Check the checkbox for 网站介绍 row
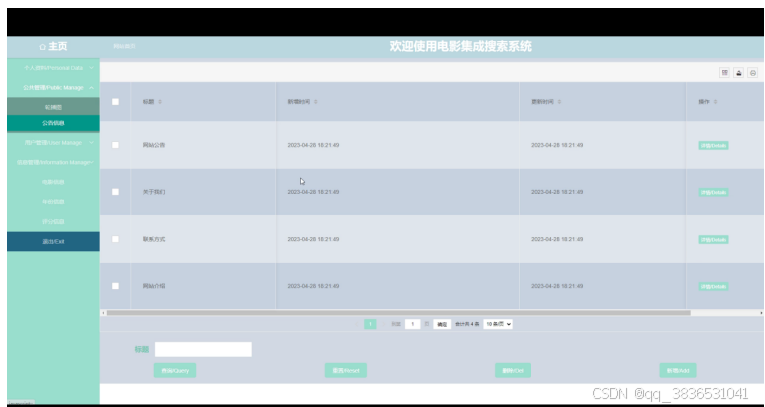Screen dimensions: 765x407 tap(115, 286)
